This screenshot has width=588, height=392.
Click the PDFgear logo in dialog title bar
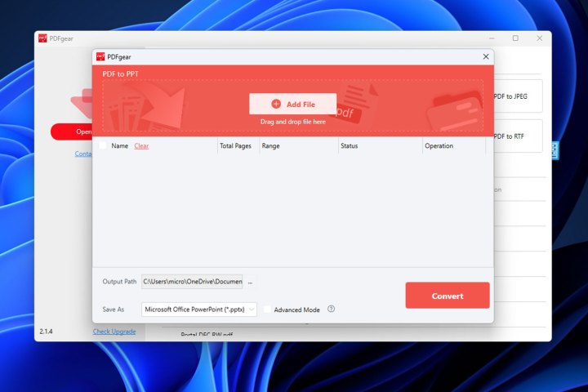tap(100, 56)
